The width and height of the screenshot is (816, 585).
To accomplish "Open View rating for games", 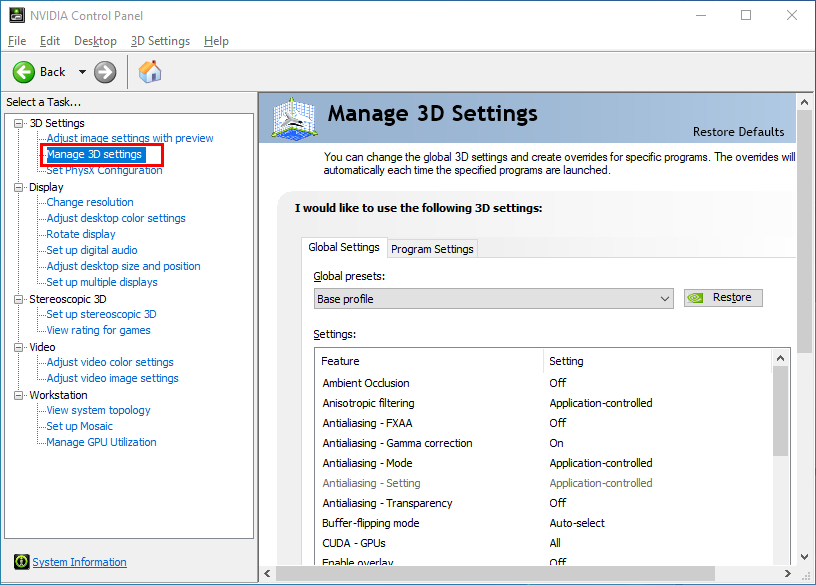I will pos(98,330).
